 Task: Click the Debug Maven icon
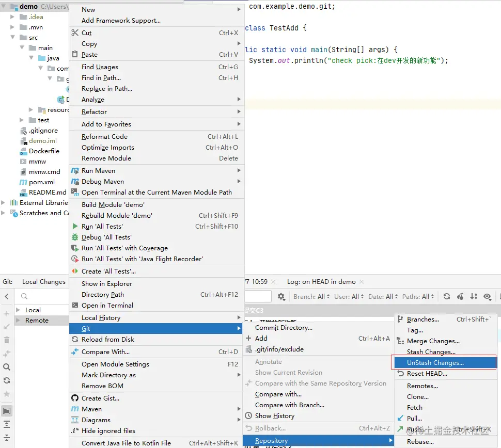(x=75, y=181)
